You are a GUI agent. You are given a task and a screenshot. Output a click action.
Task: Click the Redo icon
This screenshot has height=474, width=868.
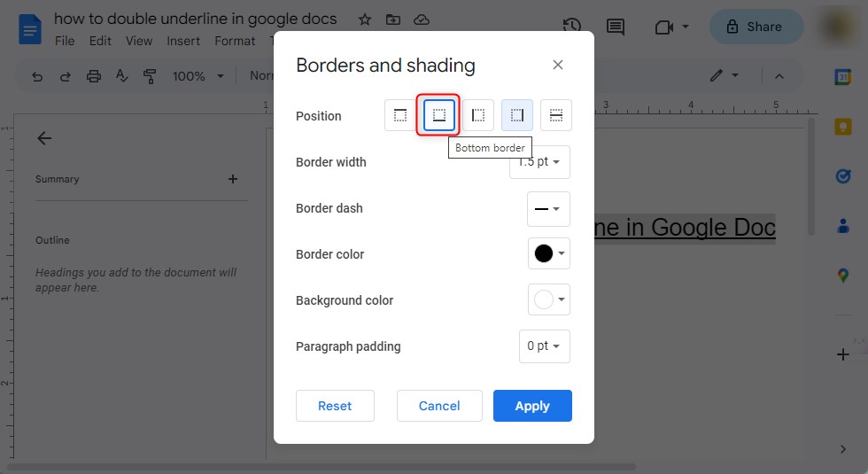point(66,76)
